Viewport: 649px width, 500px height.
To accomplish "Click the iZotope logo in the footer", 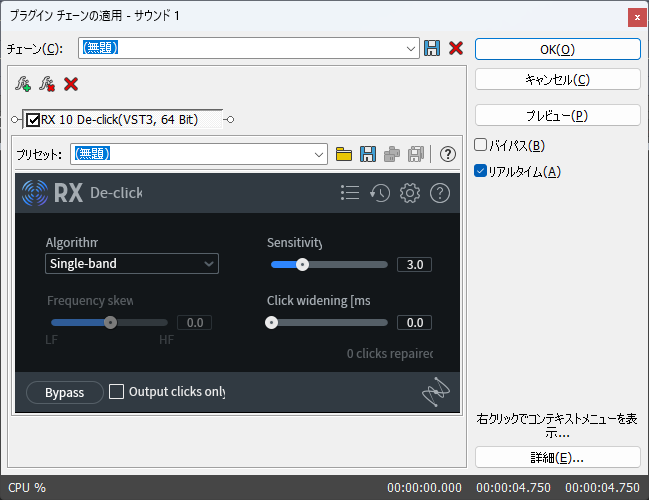I will point(435,392).
